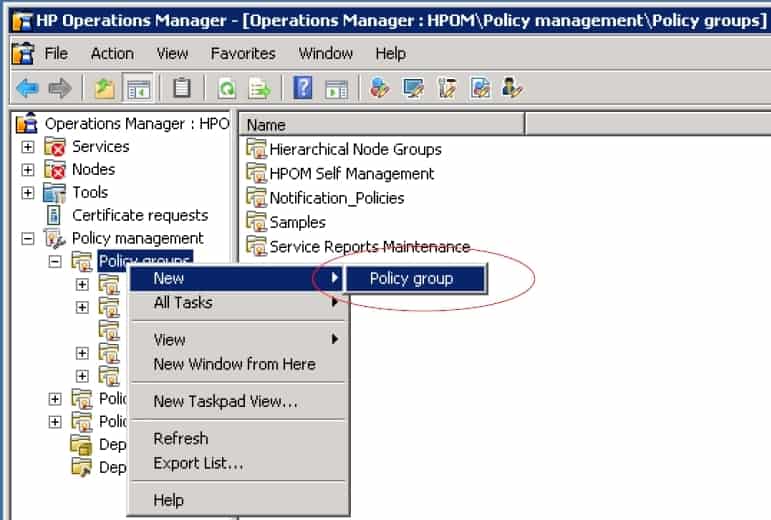Click the Name column header
The image size is (771, 520).
(x=382, y=124)
